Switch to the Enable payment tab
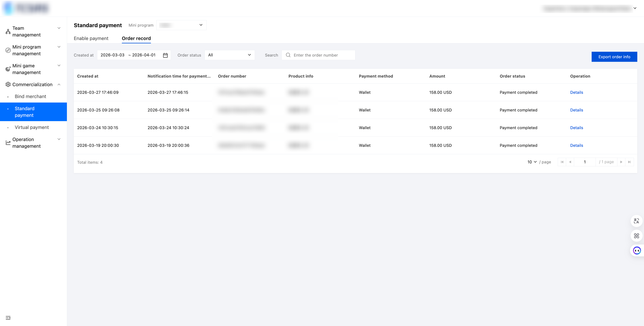The image size is (644, 326). tap(91, 39)
